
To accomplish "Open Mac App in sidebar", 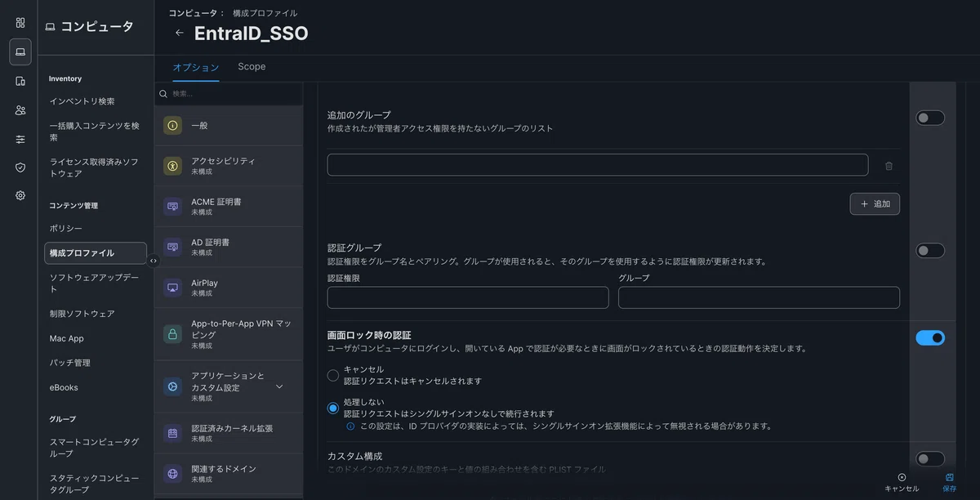I will [67, 338].
